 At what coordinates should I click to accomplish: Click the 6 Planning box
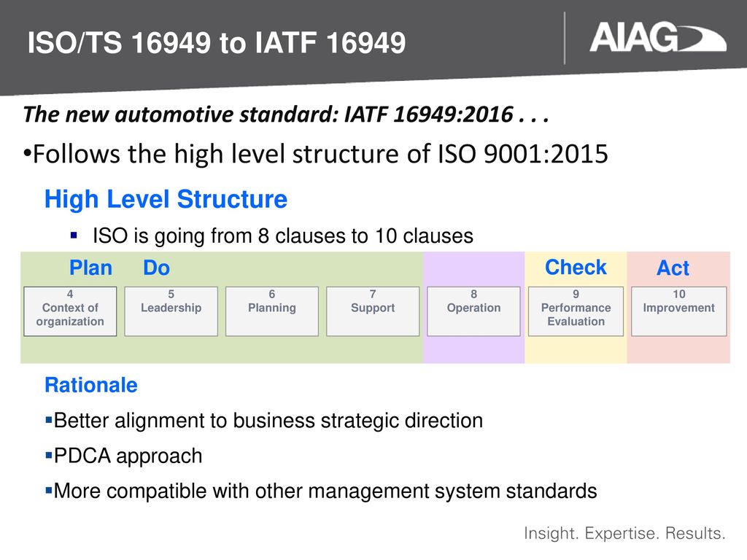click(272, 311)
